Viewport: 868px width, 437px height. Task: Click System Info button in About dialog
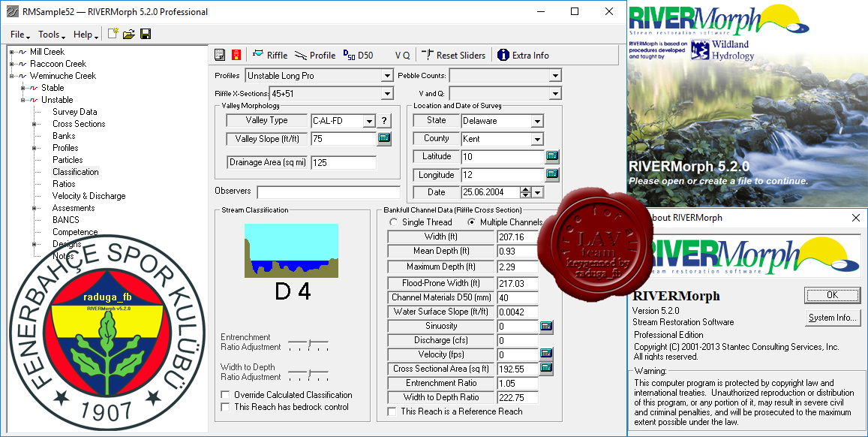(x=832, y=318)
